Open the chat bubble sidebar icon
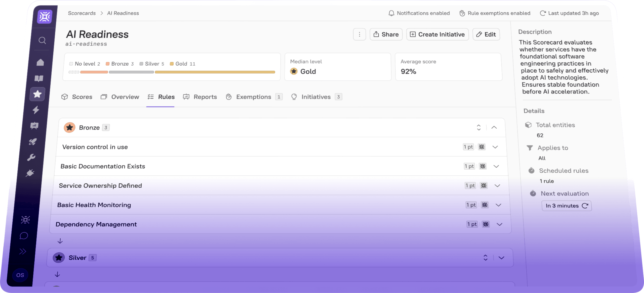The width and height of the screenshot is (644, 293). click(24, 236)
